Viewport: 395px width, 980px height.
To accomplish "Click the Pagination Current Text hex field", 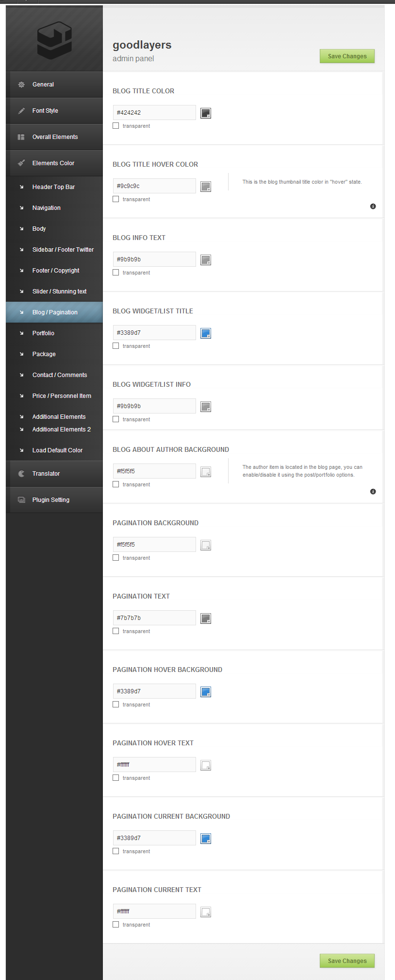I will pos(154,911).
